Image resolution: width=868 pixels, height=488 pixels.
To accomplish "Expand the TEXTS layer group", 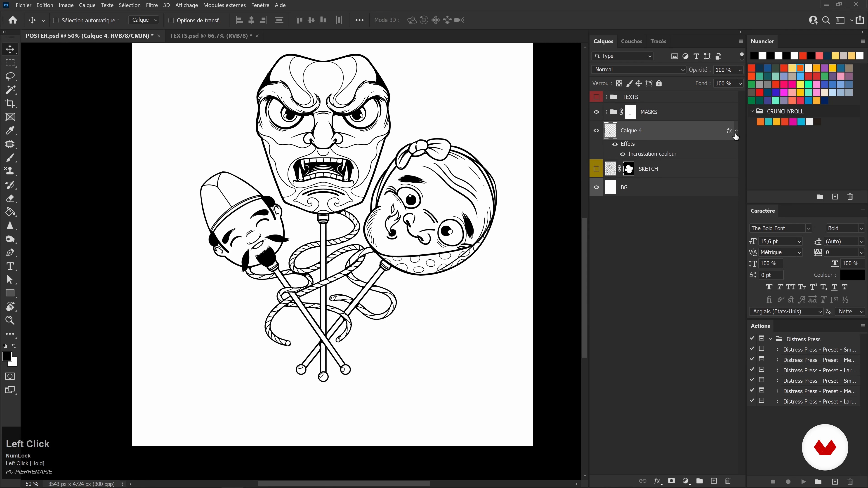I will tap(606, 97).
